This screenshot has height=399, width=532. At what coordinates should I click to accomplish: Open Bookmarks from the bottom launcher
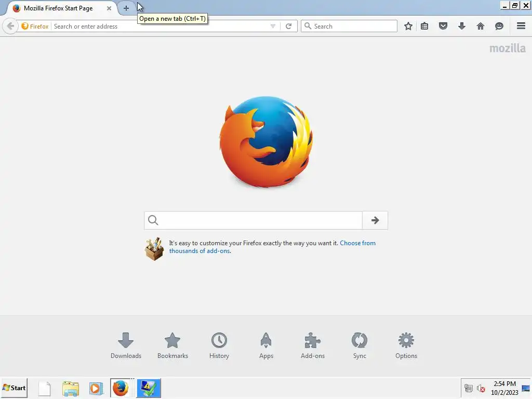pos(172,345)
